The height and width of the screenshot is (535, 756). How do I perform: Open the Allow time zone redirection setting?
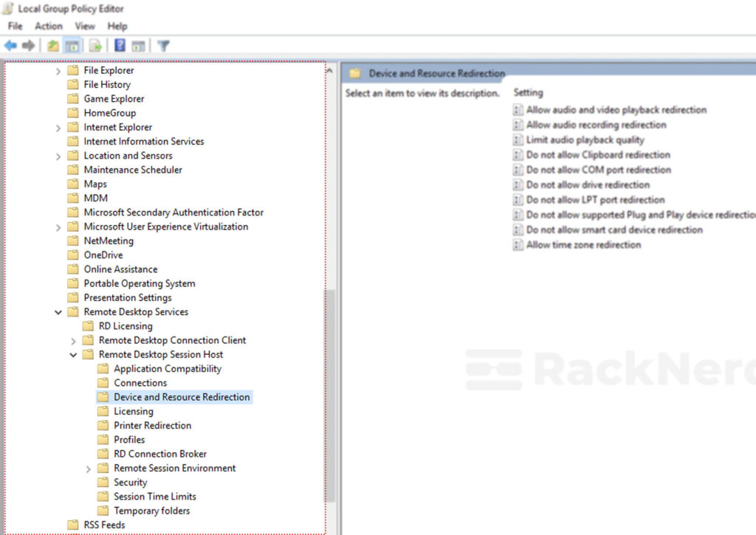[584, 245]
